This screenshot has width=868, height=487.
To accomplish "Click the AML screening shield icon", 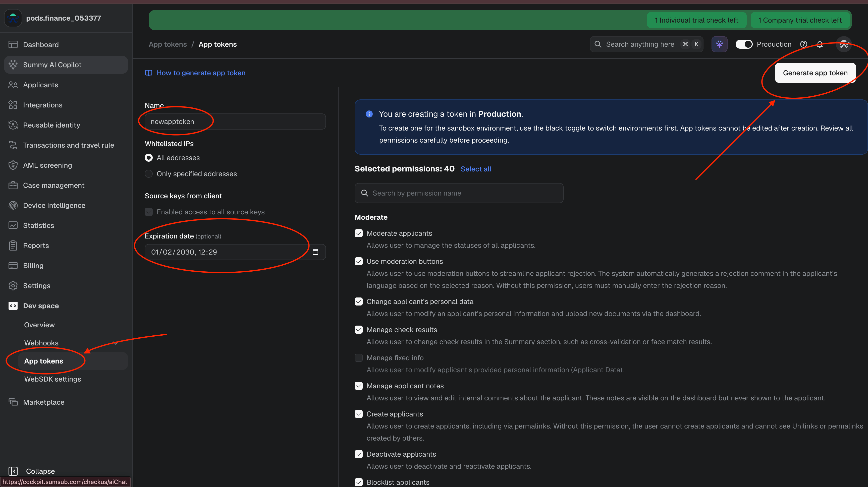I will tap(13, 165).
